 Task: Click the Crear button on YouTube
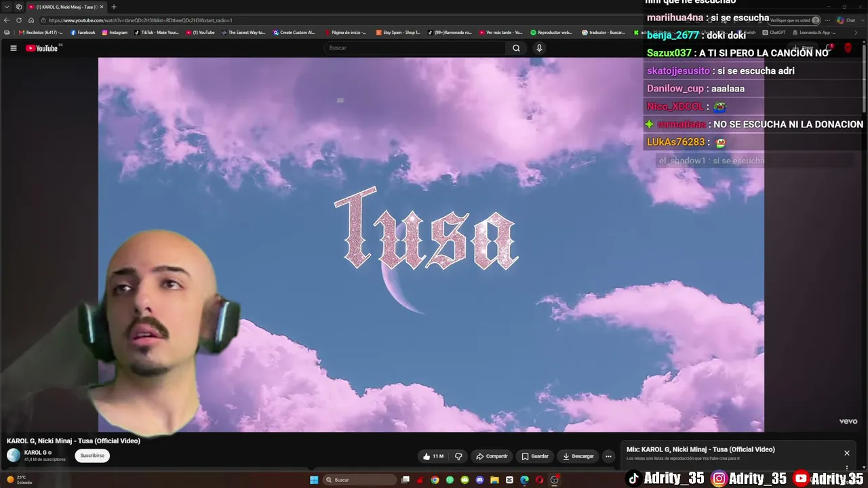click(x=804, y=48)
